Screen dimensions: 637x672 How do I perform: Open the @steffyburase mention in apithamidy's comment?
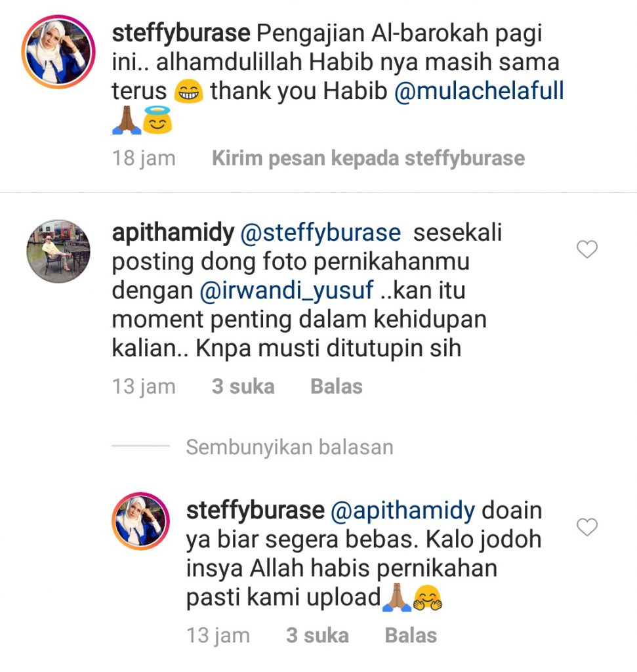[x=320, y=233]
